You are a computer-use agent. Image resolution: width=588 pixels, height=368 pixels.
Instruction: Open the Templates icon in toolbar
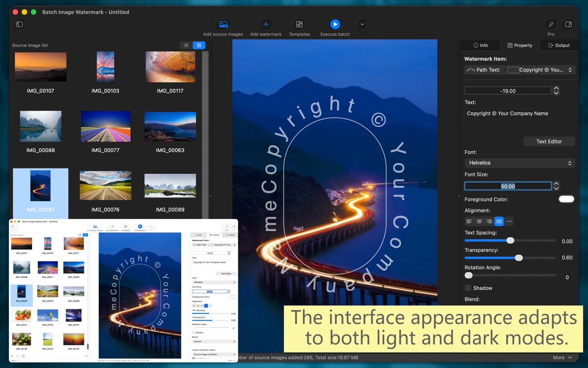click(299, 24)
